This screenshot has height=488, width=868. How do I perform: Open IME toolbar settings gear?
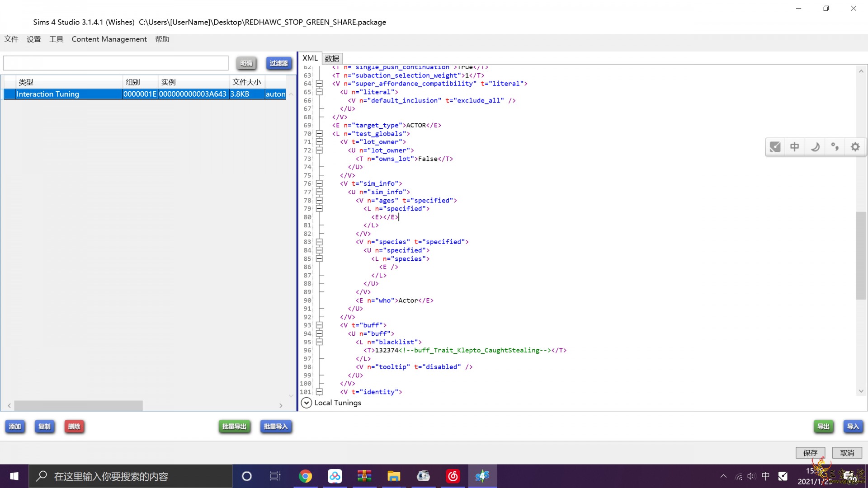[855, 147]
